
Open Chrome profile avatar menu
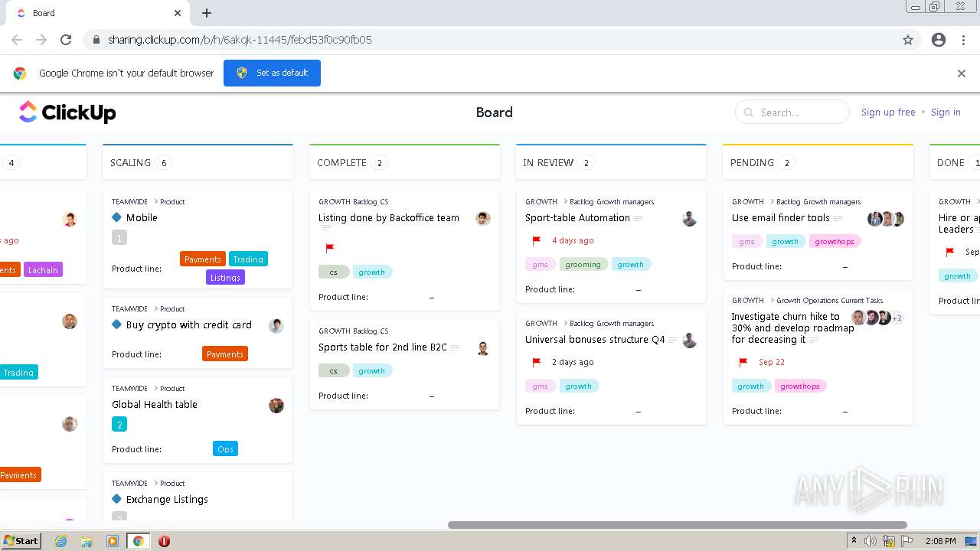tap(939, 40)
